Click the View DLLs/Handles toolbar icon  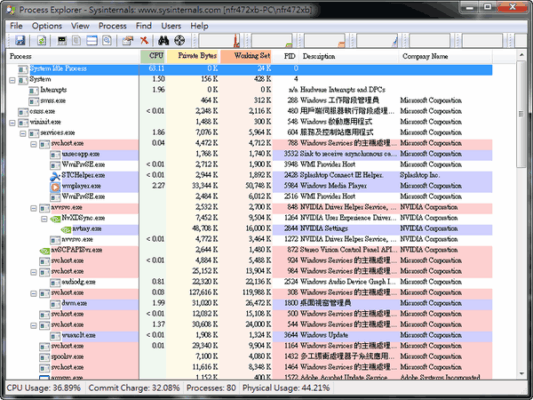pyautogui.click(x=107, y=41)
